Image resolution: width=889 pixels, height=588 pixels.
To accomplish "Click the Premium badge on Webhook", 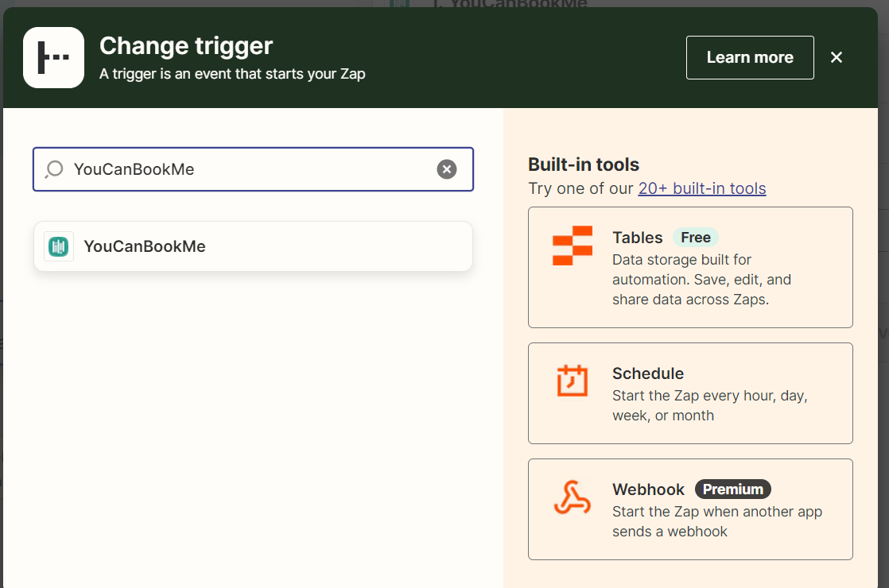I will [x=732, y=489].
